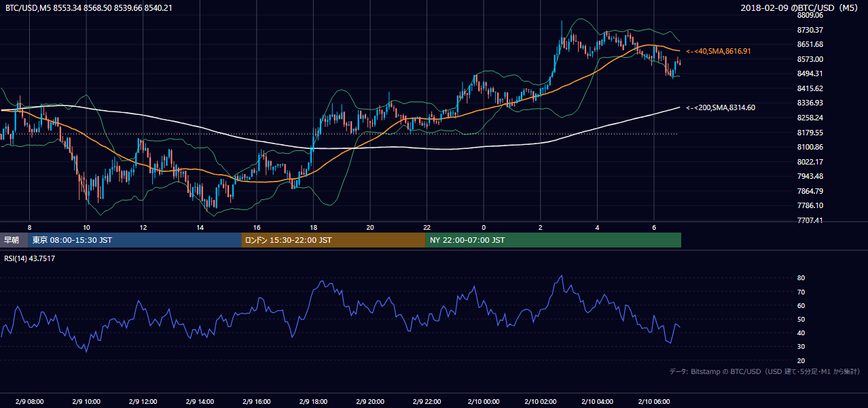
Task: Click the NY 22:00-07:00 JST session bar
Action: 554,240
